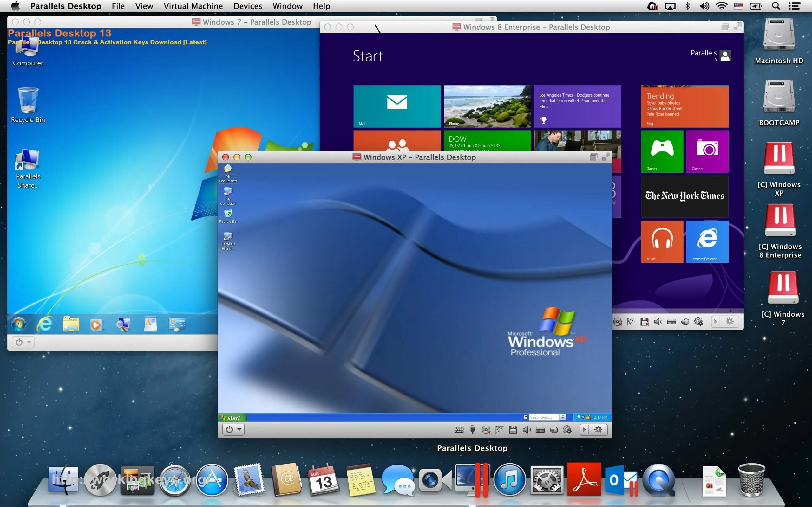The height and width of the screenshot is (507, 812).
Task: Click the floppy disk icon in XP status bar
Action: pyautogui.click(x=513, y=430)
